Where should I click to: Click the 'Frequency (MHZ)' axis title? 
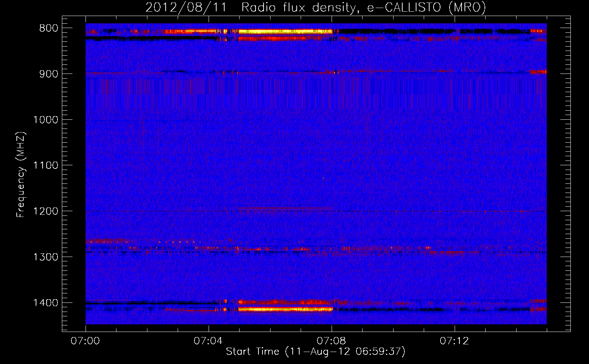click(21, 174)
